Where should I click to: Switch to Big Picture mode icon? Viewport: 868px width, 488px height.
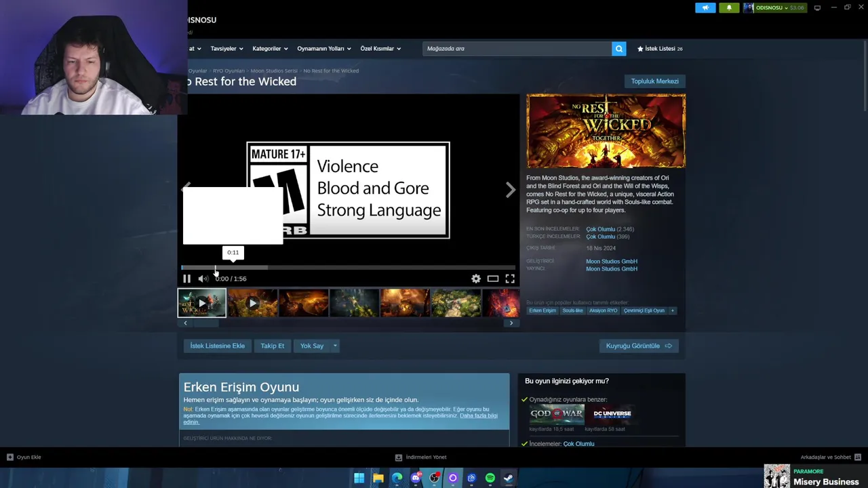817,7
